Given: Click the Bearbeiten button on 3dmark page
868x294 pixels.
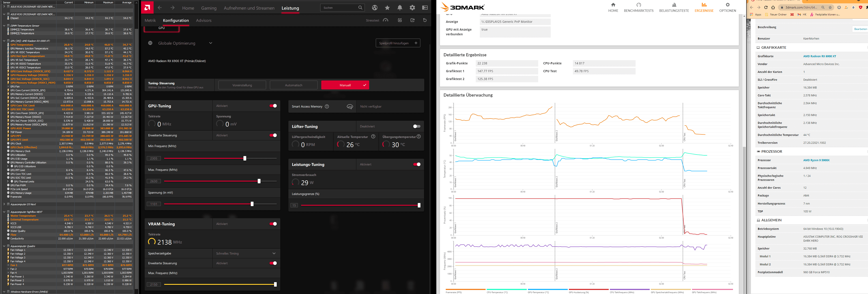Looking at the screenshot, I should 860,29.
